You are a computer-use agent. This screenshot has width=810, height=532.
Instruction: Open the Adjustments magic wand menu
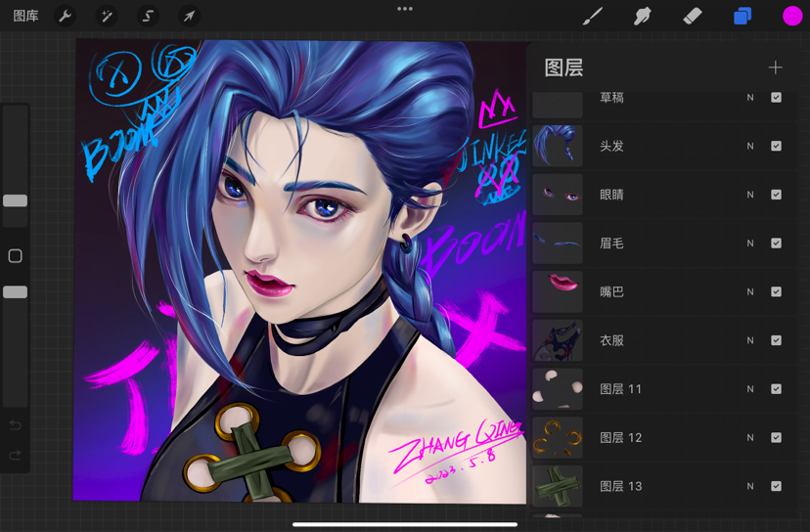(107, 16)
